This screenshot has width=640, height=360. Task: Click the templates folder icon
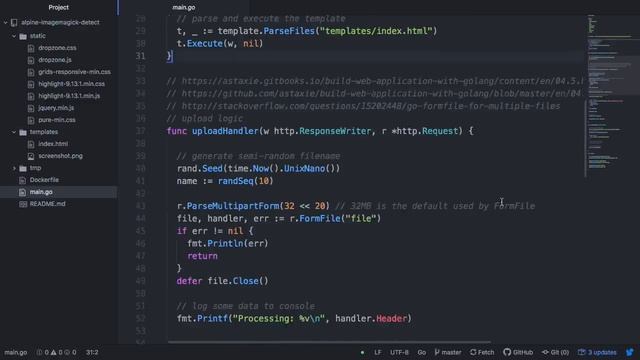click(x=23, y=132)
